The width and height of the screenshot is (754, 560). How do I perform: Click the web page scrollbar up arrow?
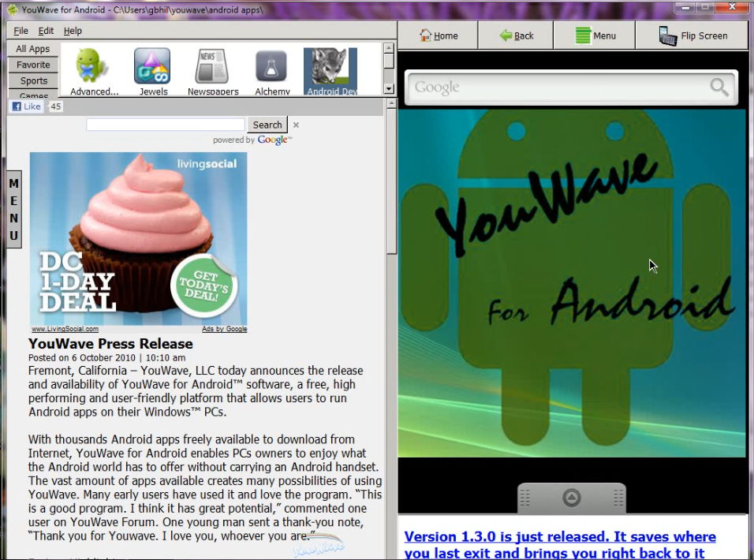(x=391, y=103)
